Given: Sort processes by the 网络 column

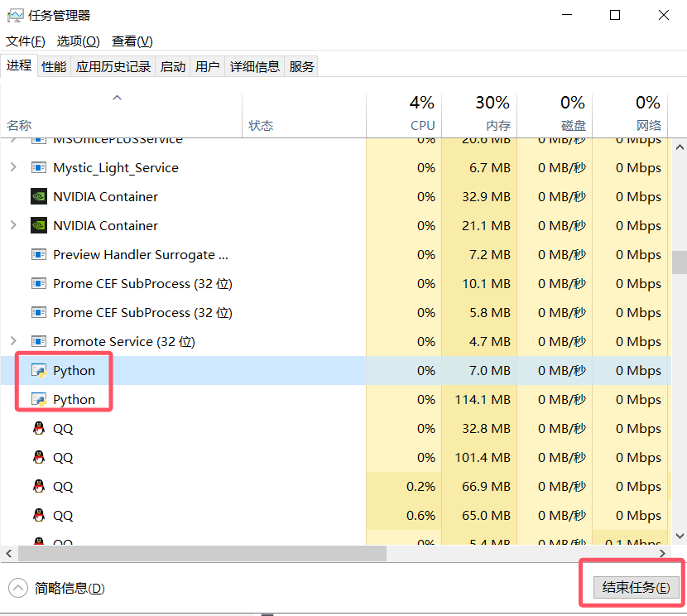Looking at the screenshot, I should coord(630,115).
